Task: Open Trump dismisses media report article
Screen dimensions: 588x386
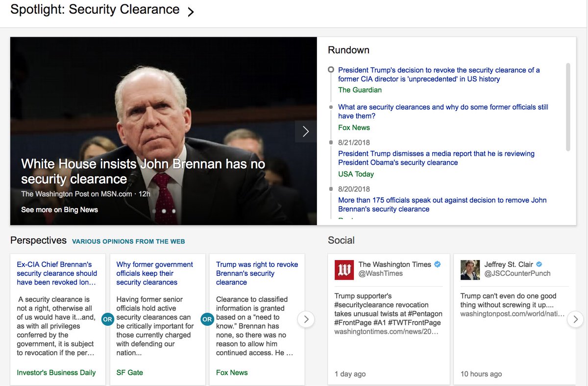Action: coord(436,158)
